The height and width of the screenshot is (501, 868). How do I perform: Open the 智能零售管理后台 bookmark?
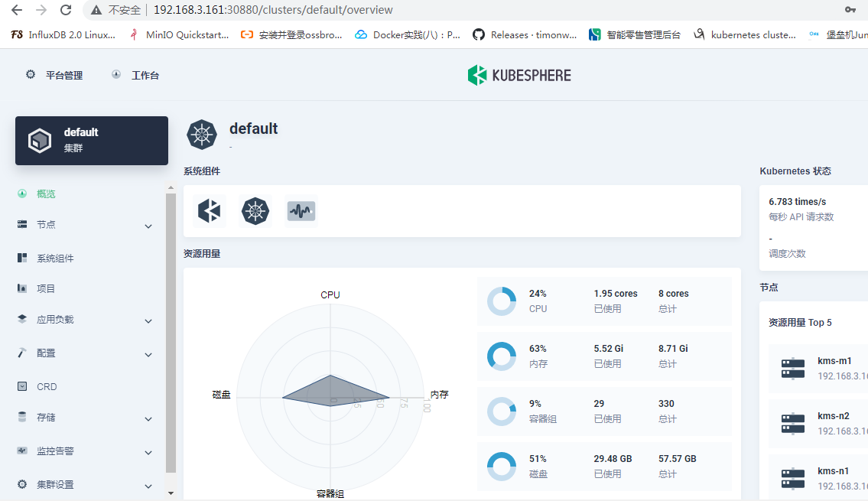coord(635,35)
